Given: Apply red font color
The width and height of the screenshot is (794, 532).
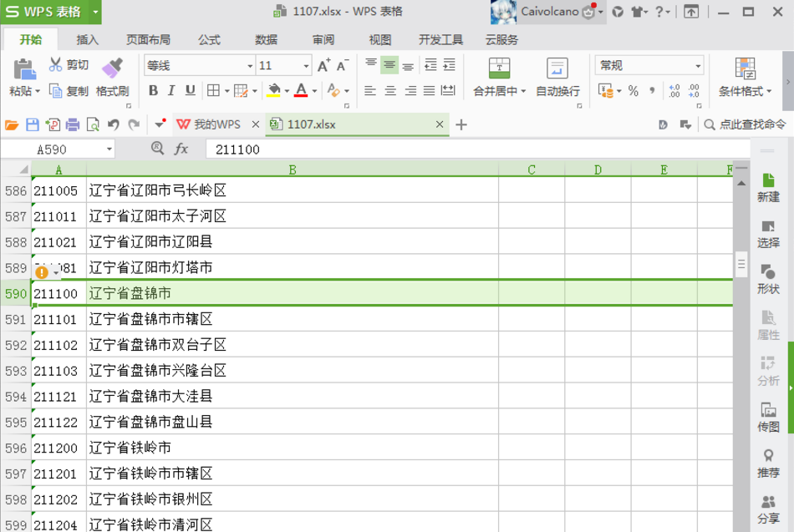Looking at the screenshot, I should click(301, 90).
